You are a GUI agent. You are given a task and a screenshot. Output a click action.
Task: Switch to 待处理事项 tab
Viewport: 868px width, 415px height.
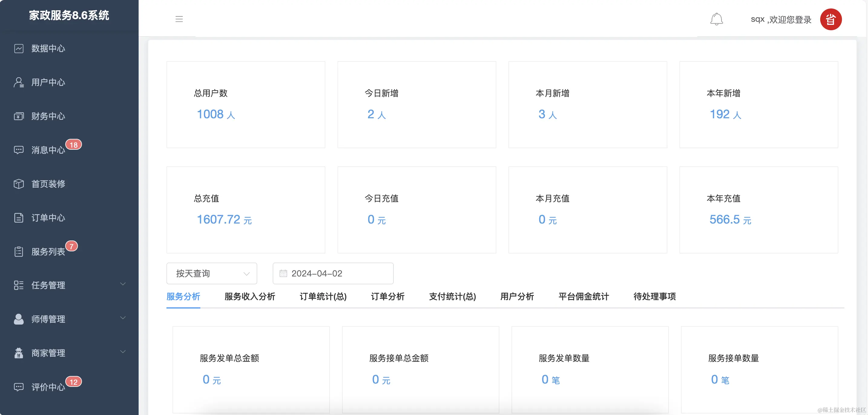[x=654, y=297]
